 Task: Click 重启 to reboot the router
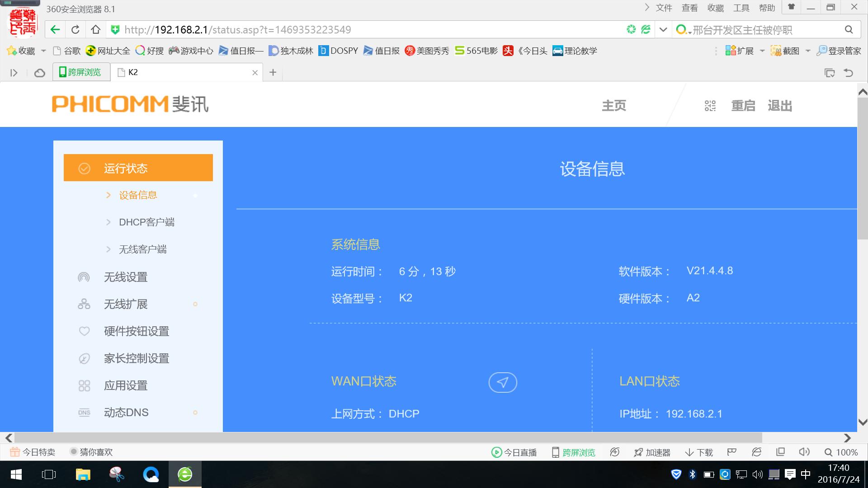coord(743,106)
